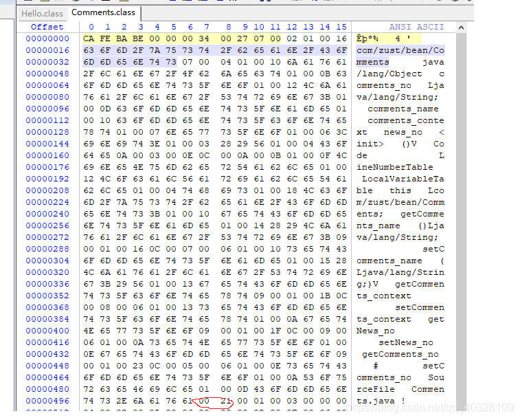Click ASCII text 'setNews_no'
The width and height of the screenshot is (520, 420).
click(x=406, y=342)
